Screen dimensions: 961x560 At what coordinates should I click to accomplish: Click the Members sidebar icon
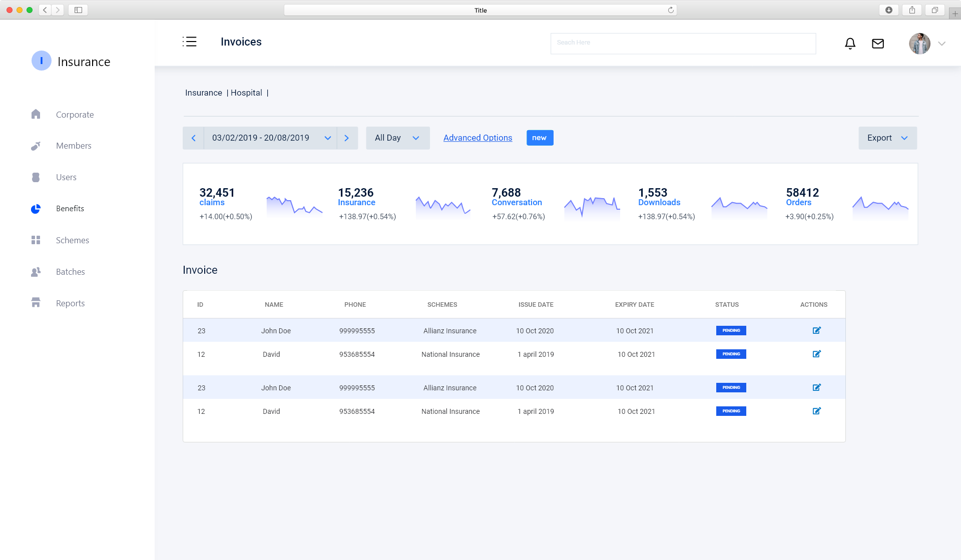click(x=36, y=146)
